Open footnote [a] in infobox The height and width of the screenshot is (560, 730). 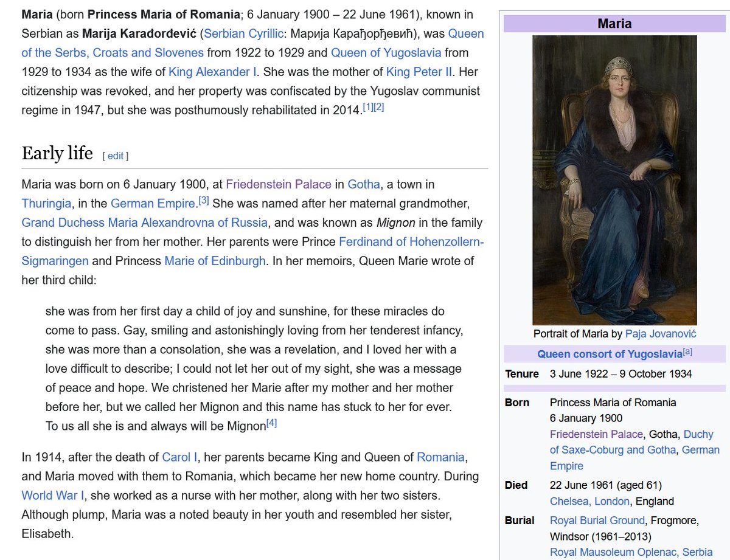coord(687,351)
